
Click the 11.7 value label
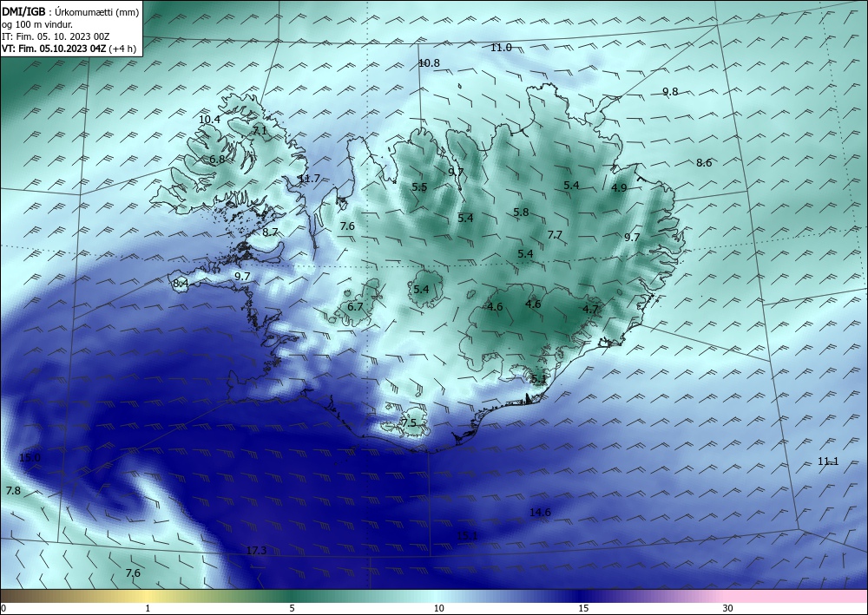click(x=309, y=179)
